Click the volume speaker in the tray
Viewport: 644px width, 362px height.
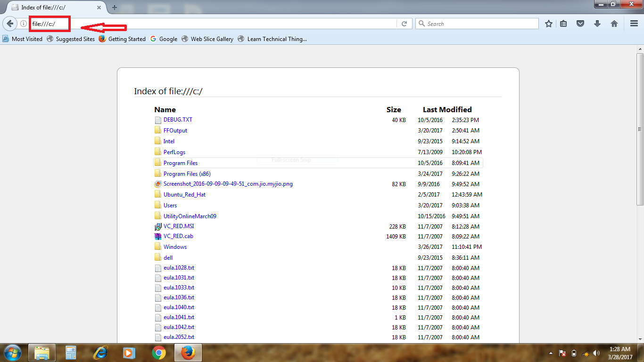(x=596, y=352)
